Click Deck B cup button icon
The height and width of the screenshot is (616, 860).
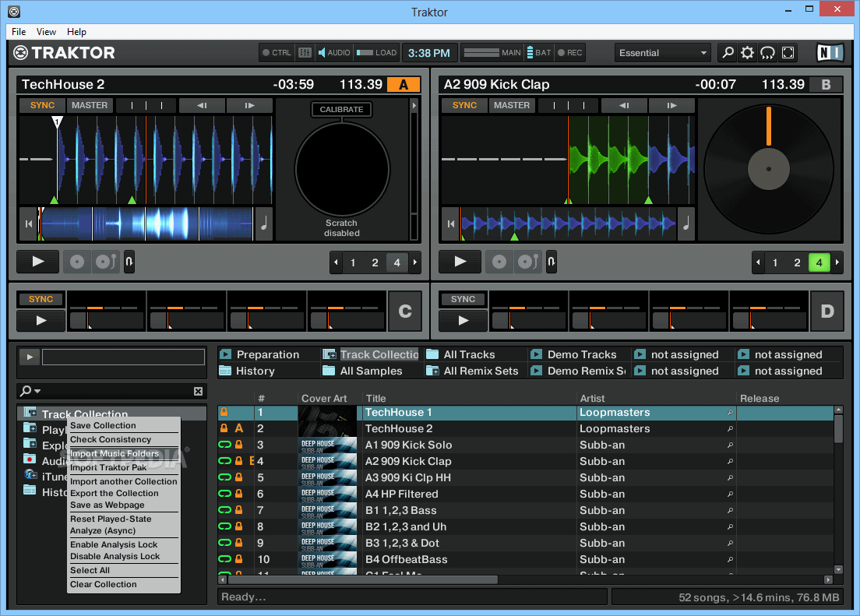(528, 262)
